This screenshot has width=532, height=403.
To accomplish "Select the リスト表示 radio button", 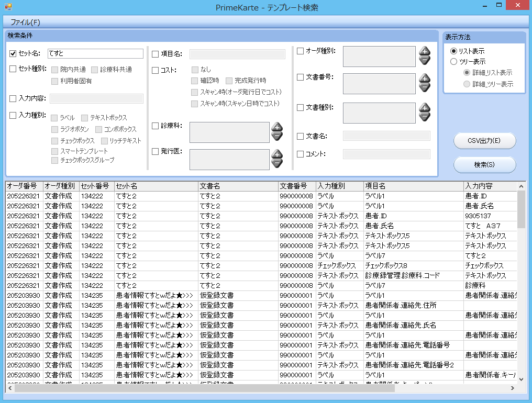I will [x=453, y=51].
